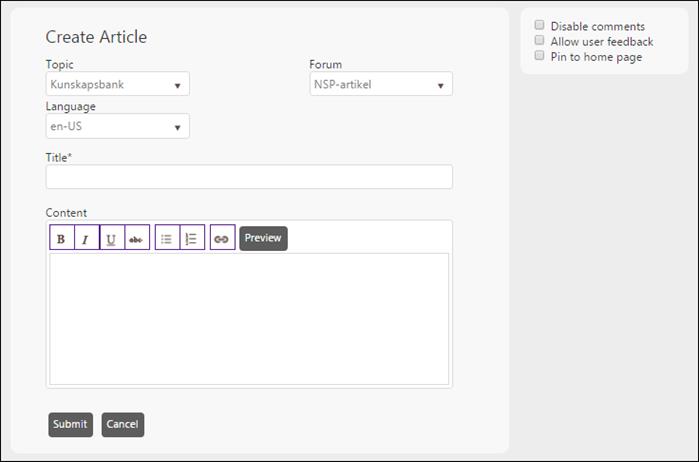Click into the Title text field
699x462 pixels.
tap(249, 177)
